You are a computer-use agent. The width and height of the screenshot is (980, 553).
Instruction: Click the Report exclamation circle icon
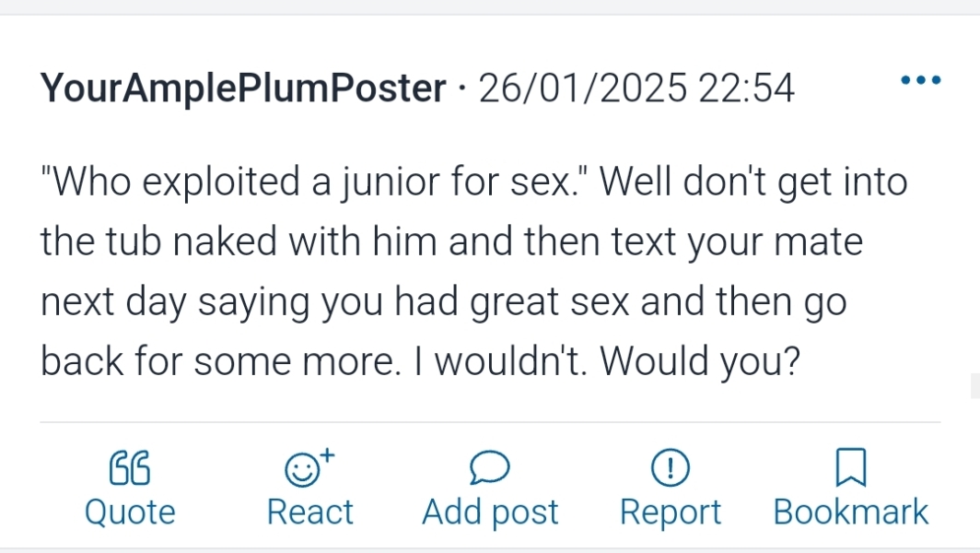point(670,469)
